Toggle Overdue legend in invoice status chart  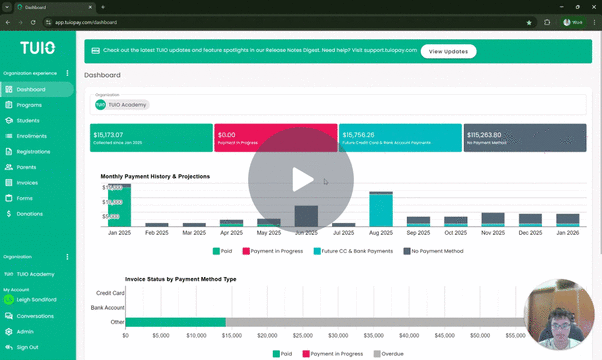coord(389,354)
